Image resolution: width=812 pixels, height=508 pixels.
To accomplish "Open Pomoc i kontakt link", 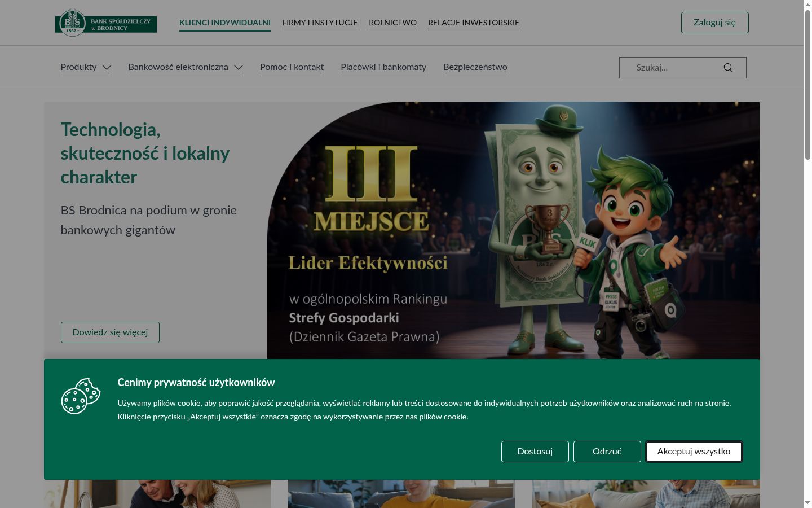I will (292, 67).
